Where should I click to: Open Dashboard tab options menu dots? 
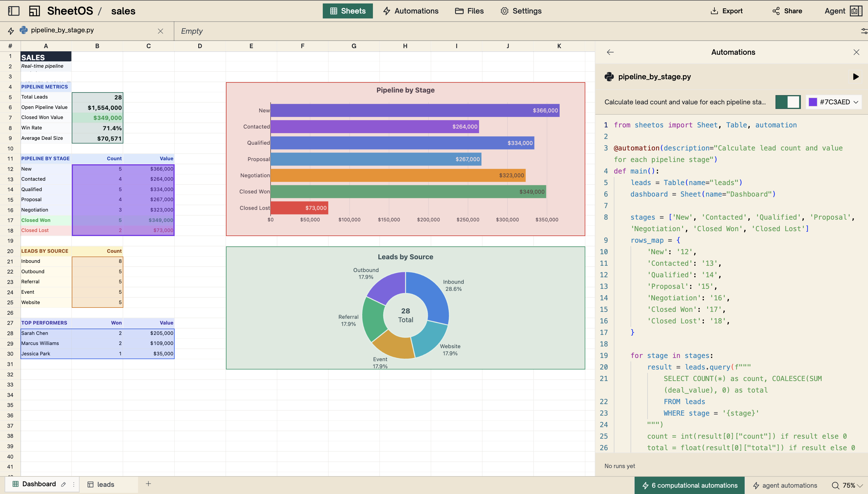(73, 484)
